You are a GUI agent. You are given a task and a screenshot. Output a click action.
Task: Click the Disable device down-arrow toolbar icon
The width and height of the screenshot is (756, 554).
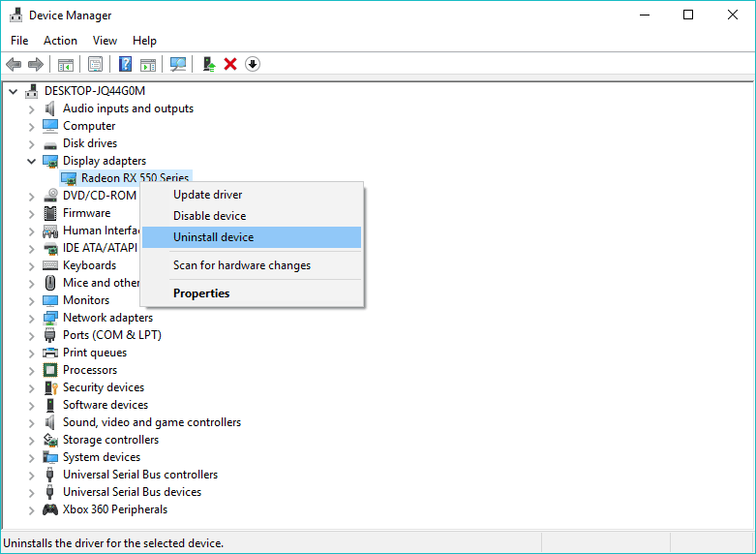[253, 64]
